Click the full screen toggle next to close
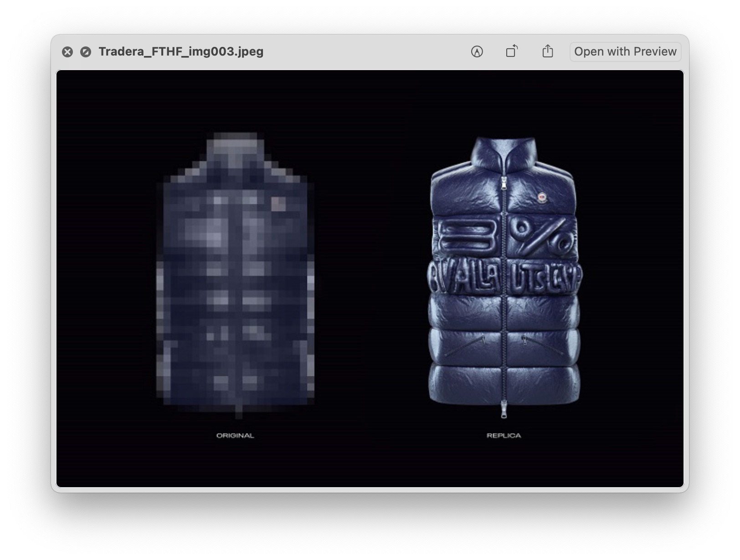Image resolution: width=740 pixels, height=560 pixels. point(86,52)
